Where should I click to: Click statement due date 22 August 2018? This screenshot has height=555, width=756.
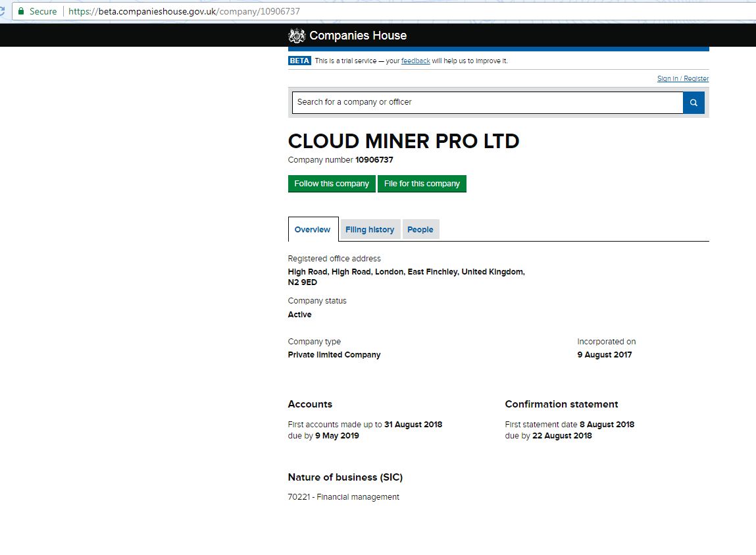[562, 436]
